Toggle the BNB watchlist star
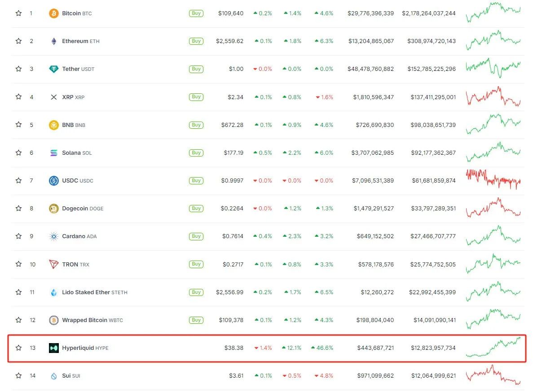The width and height of the screenshot is (533, 392). [19, 125]
